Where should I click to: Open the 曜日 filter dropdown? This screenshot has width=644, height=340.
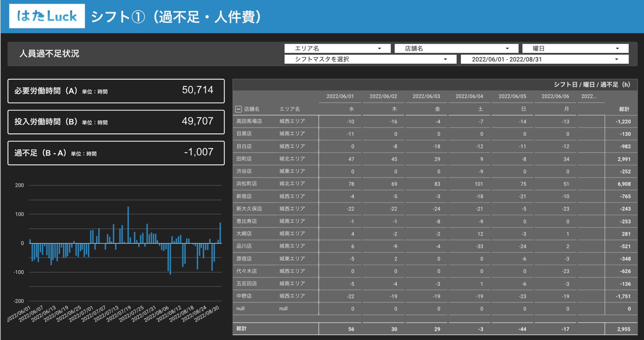click(x=575, y=49)
